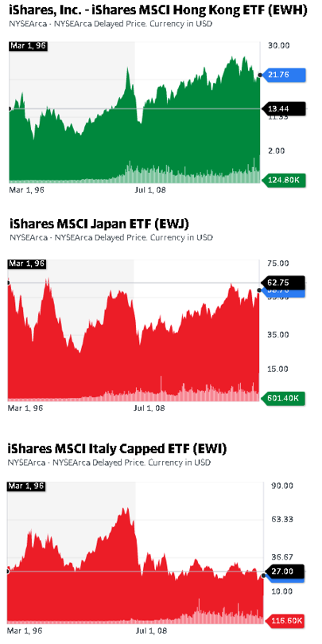Image resolution: width=322 pixels, height=644 pixels.
Task: Click the EWJ 62.75 crosshair price label
Action: pos(284,282)
